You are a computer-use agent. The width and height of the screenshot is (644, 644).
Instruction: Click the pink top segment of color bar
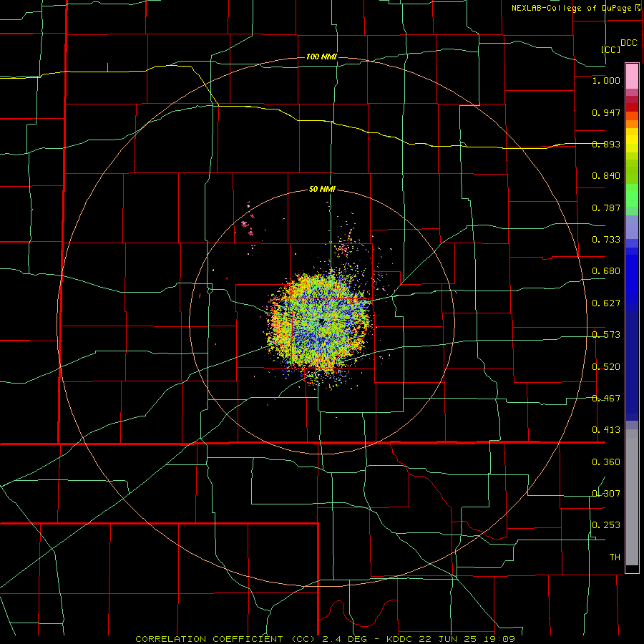tap(632, 77)
